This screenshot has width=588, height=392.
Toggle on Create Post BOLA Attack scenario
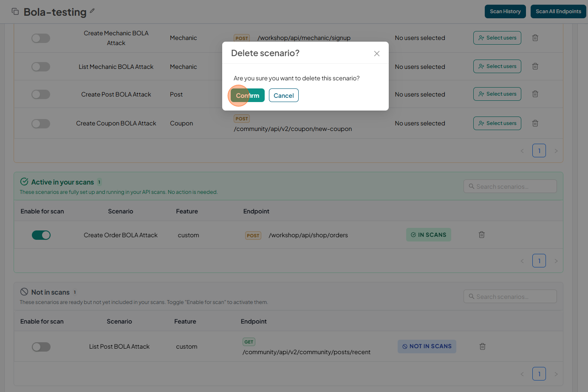click(x=41, y=94)
